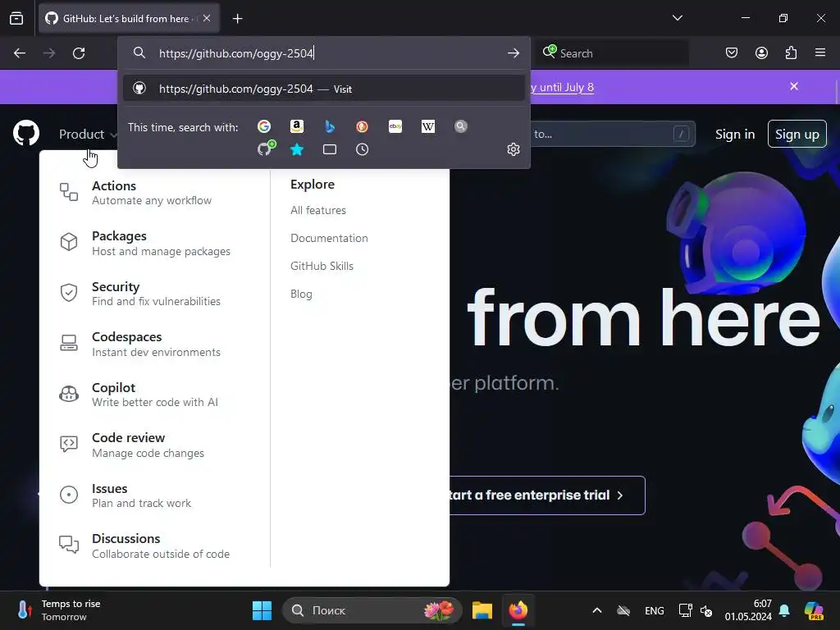Start a free enterprise trial
The image size is (840, 630).
tap(546, 495)
